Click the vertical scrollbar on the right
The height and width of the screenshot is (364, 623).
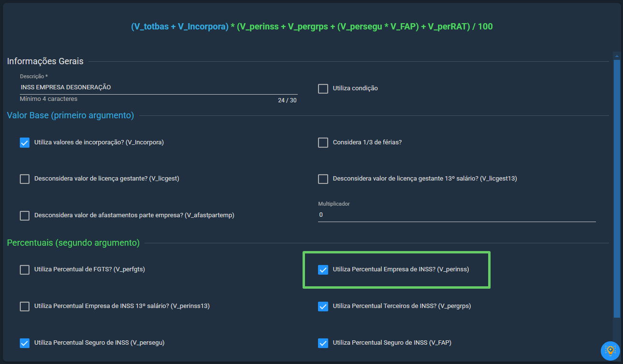[x=616, y=188]
